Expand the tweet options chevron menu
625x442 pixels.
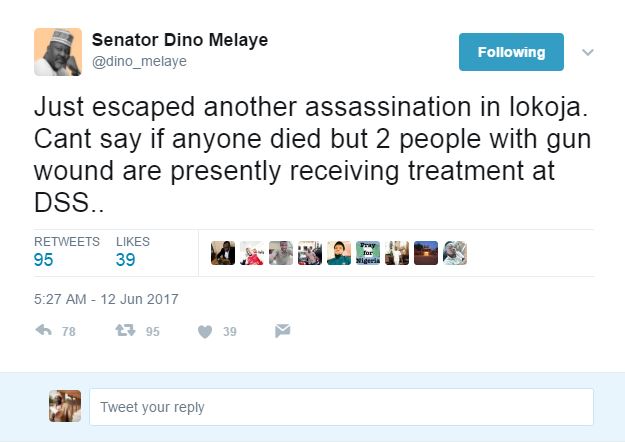588,52
